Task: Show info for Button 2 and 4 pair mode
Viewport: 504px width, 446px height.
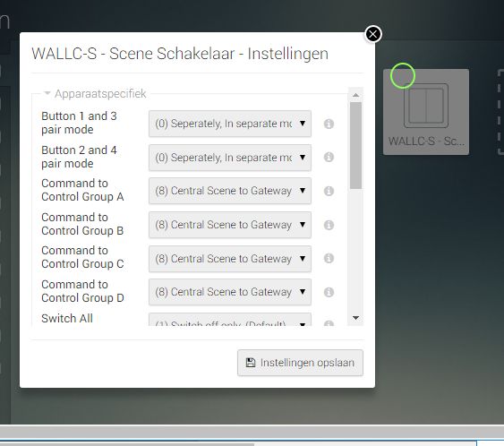Action: click(x=329, y=158)
